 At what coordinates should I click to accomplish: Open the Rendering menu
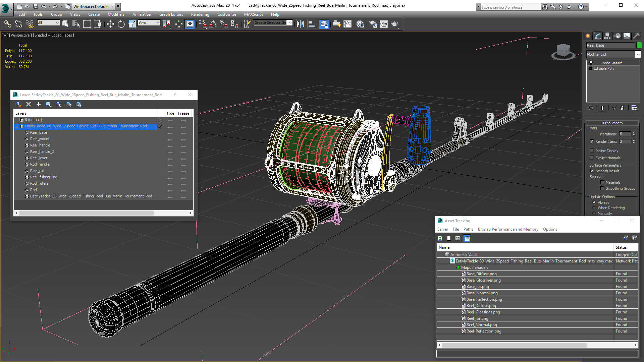(x=200, y=14)
